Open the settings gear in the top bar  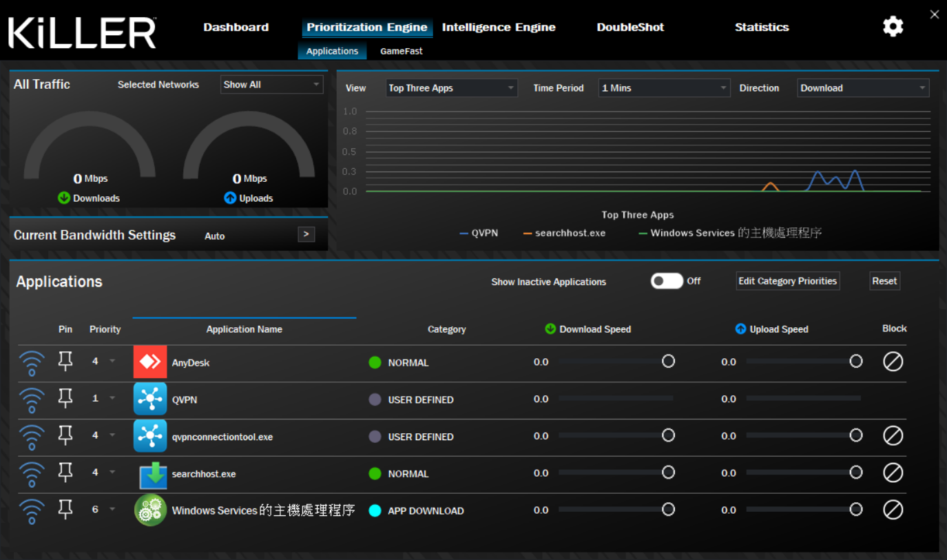tap(893, 26)
